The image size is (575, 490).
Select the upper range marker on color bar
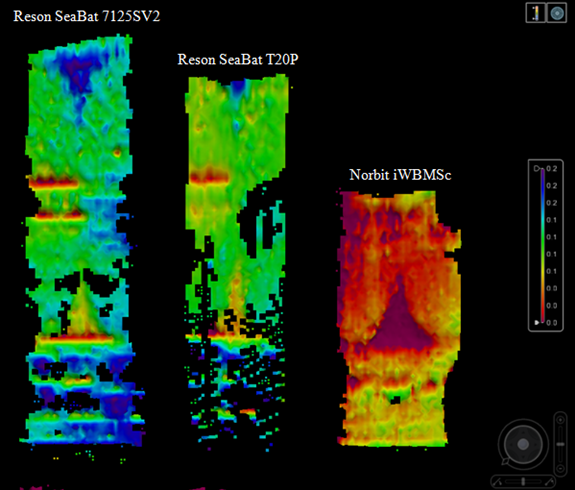click(537, 168)
